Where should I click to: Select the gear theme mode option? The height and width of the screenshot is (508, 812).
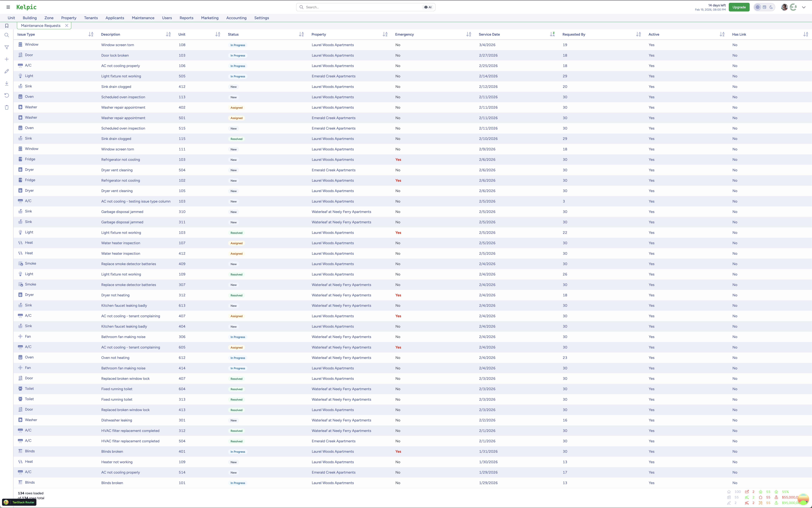(758, 7)
